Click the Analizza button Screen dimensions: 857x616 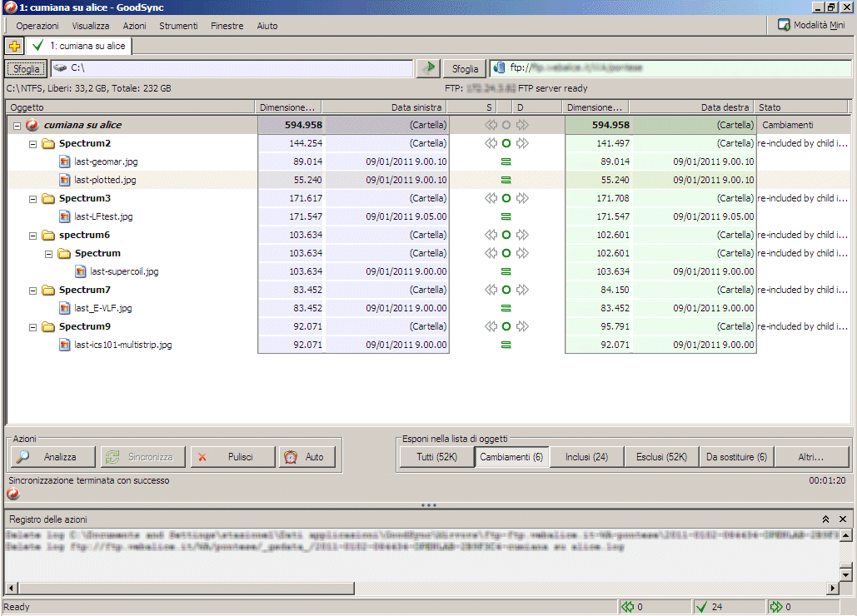point(53,457)
